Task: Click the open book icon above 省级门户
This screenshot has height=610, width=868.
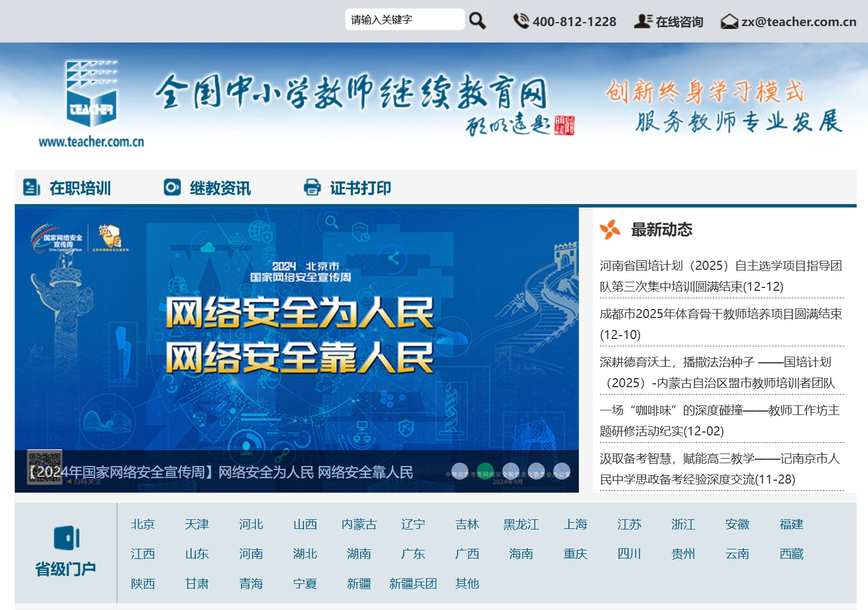Action: click(65, 537)
